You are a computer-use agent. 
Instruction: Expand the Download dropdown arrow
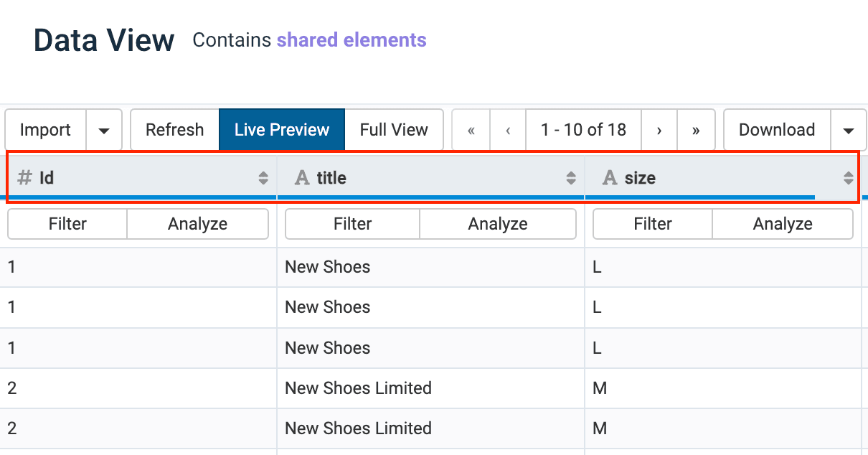tap(849, 130)
